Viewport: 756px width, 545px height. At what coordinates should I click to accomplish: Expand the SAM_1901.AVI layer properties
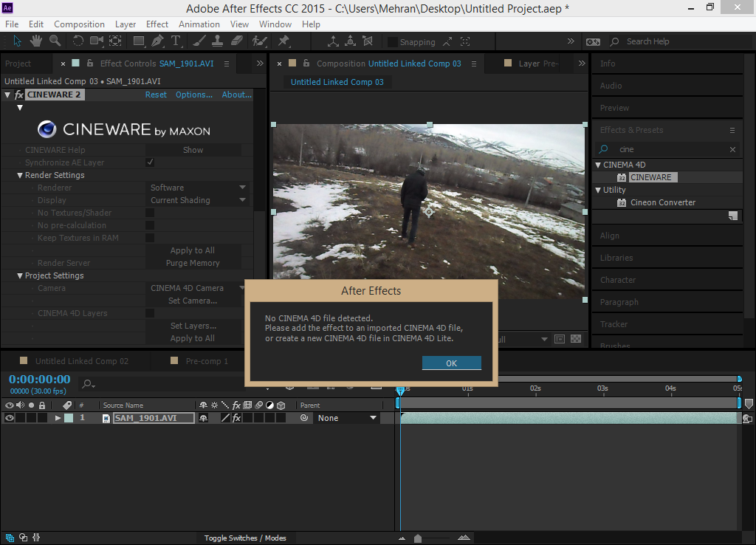tap(58, 418)
